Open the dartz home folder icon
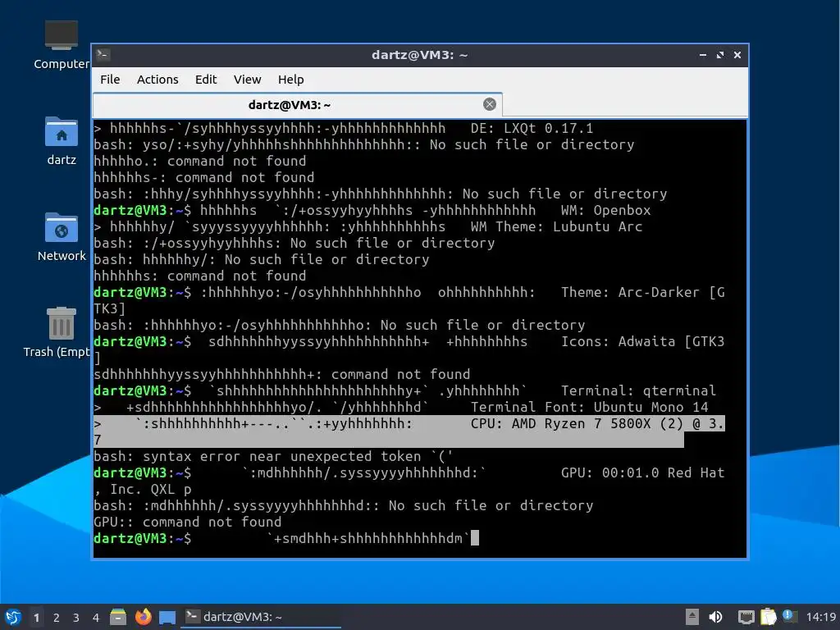The width and height of the screenshot is (840, 630). (x=61, y=140)
